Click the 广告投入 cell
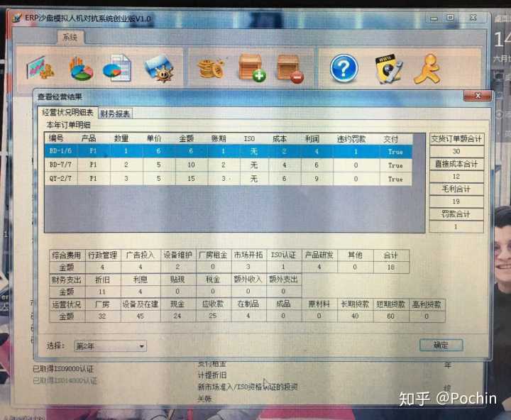This screenshot has height=420, width=511. pyautogui.click(x=140, y=255)
